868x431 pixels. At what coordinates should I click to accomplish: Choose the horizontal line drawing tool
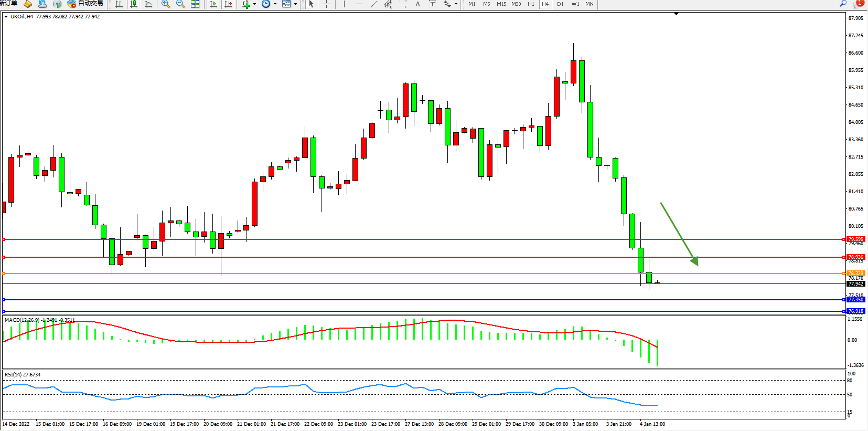pos(359,4)
